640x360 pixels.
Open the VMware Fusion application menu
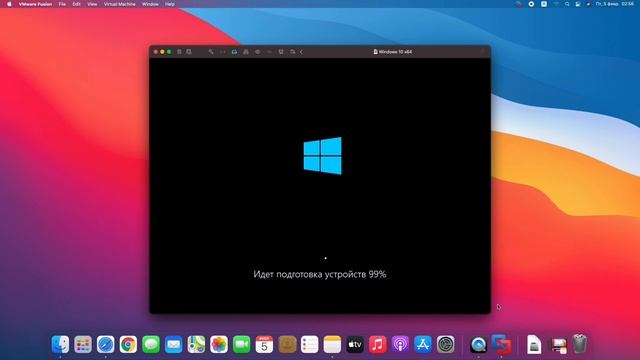35,4
